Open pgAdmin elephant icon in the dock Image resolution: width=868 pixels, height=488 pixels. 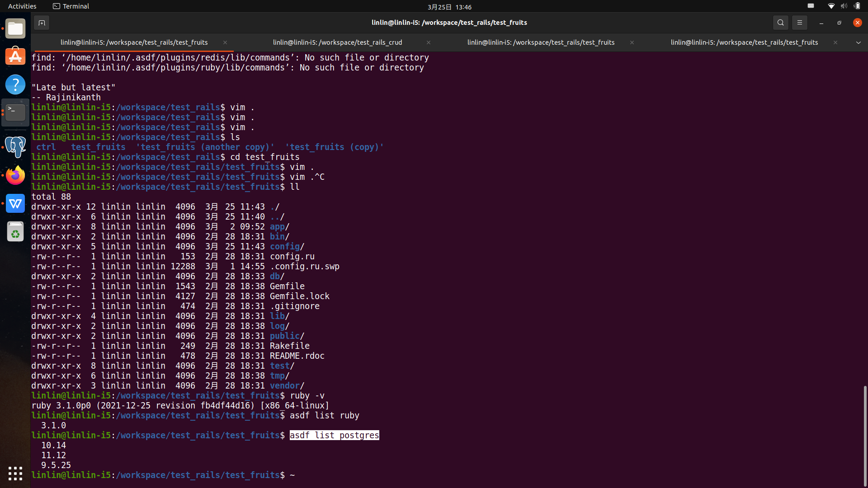point(15,147)
